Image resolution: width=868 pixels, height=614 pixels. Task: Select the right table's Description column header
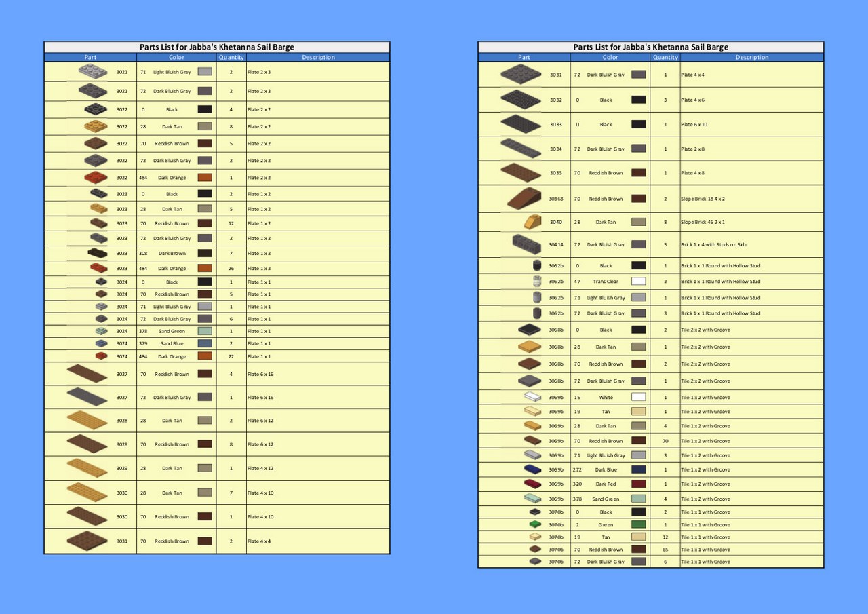[x=752, y=57]
